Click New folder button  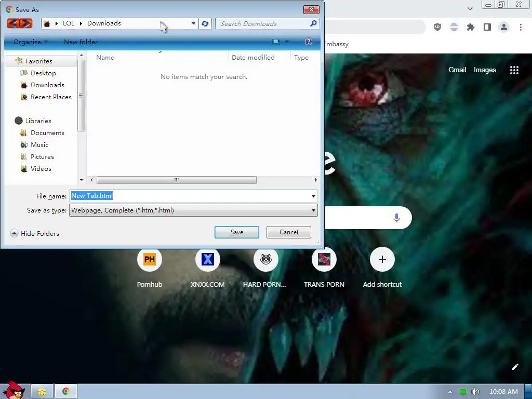(81, 42)
